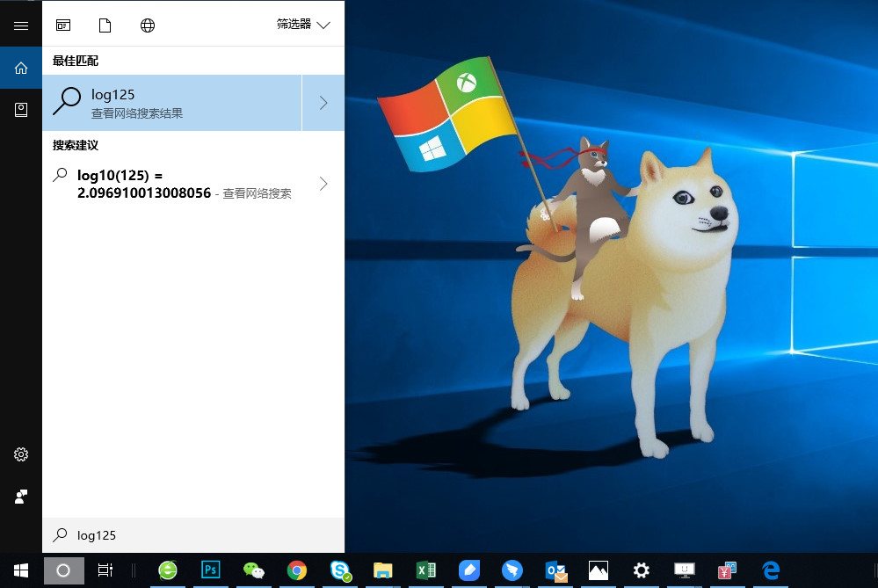Select the Home icon in the sidebar
Viewport: 878px width, 588px height.
(x=21, y=68)
